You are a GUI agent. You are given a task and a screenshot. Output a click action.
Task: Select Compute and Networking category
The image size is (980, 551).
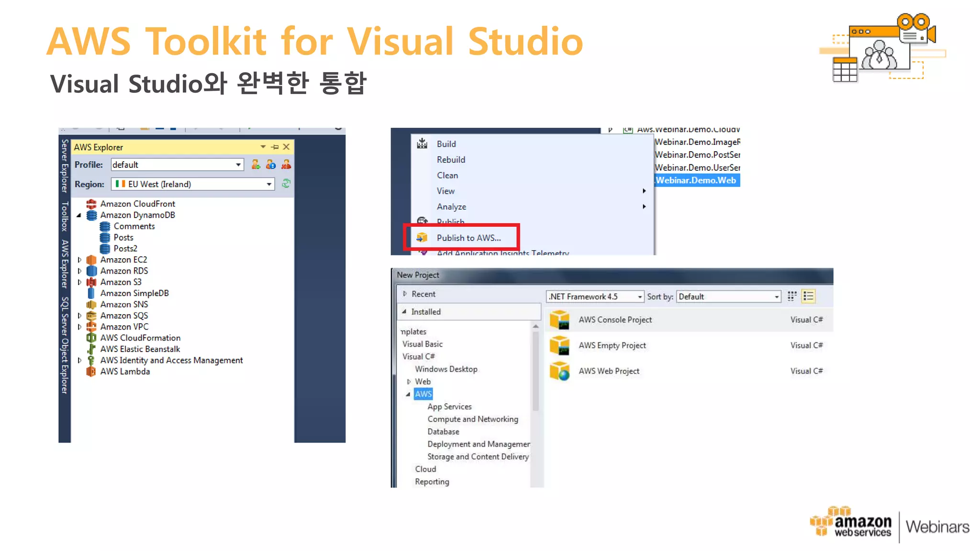(x=473, y=419)
